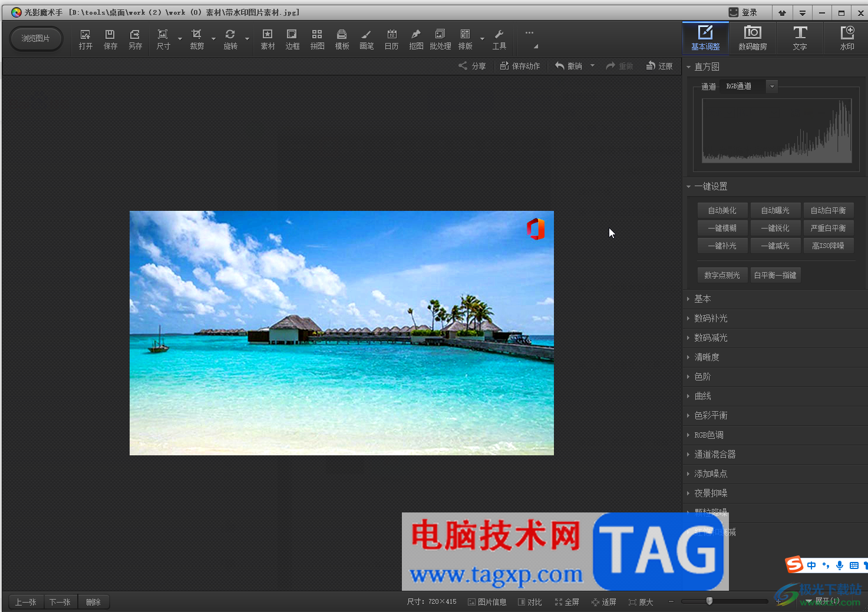The image size is (868, 612).
Task: Apply 自动美化 auto beautify
Action: pos(722,210)
